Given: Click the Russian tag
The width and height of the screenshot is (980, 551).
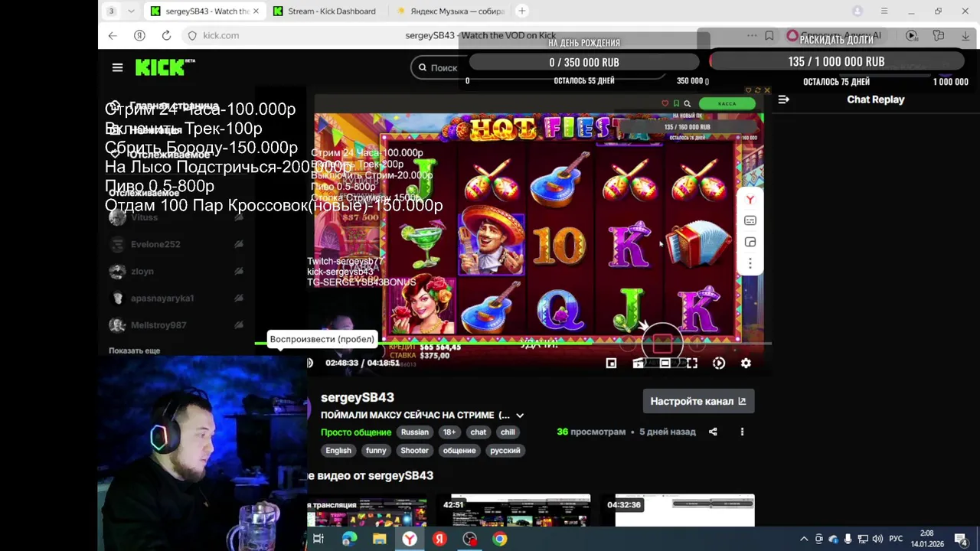Looking at the screenshot, I should pyautogui.click(x=414, y=432).
